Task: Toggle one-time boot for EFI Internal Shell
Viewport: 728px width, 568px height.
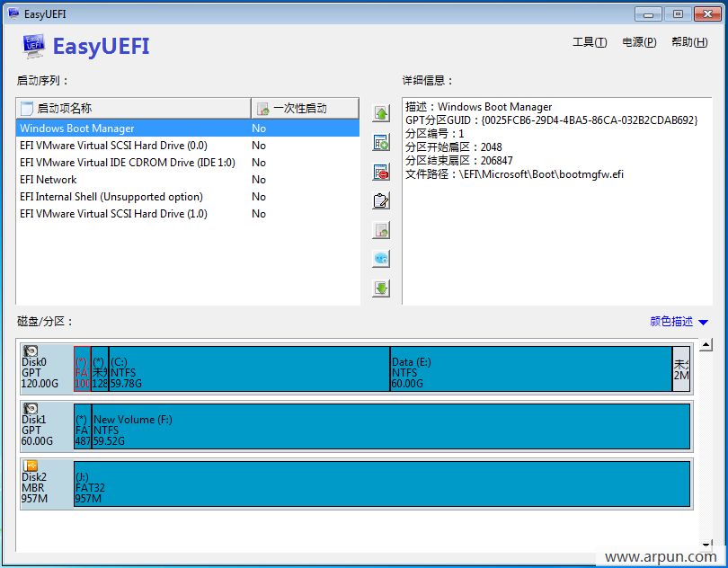Action: pos(259,196)
